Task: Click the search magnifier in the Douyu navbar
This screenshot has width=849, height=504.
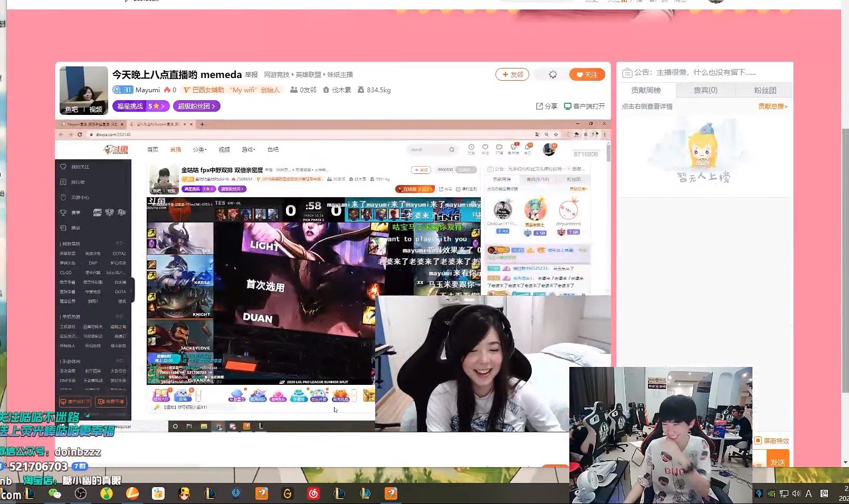Action: pyautogui.click(x=453, y=150)
